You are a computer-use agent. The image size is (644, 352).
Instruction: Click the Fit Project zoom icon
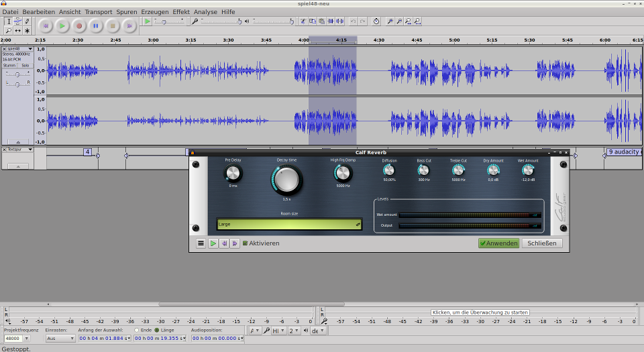pyautogui.click(x=417, y=21)
